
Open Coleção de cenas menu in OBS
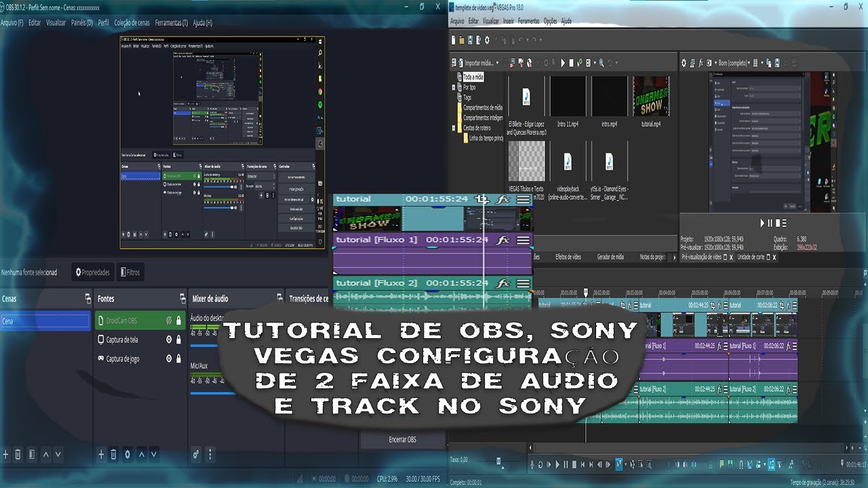tap(131, 22)
